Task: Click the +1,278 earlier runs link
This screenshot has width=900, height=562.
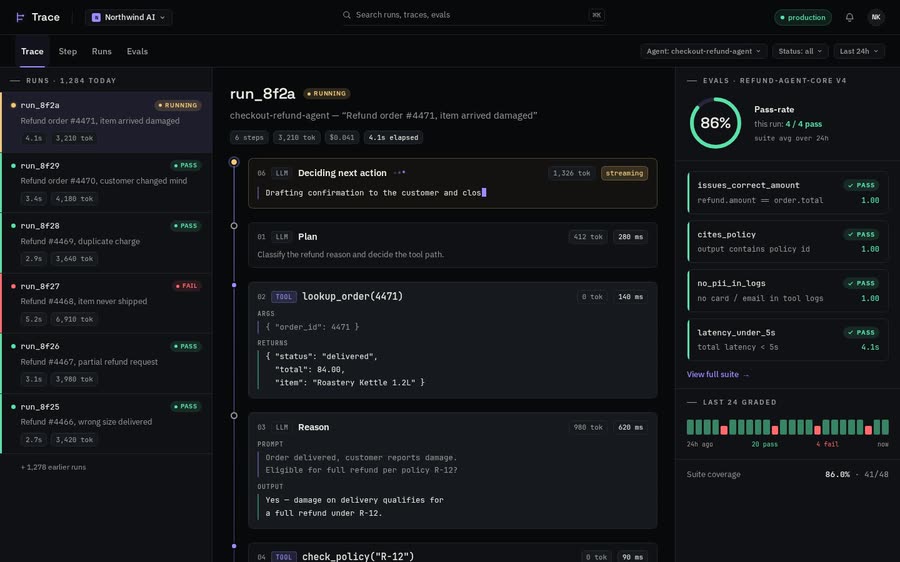Action: (x=53, y=467)
